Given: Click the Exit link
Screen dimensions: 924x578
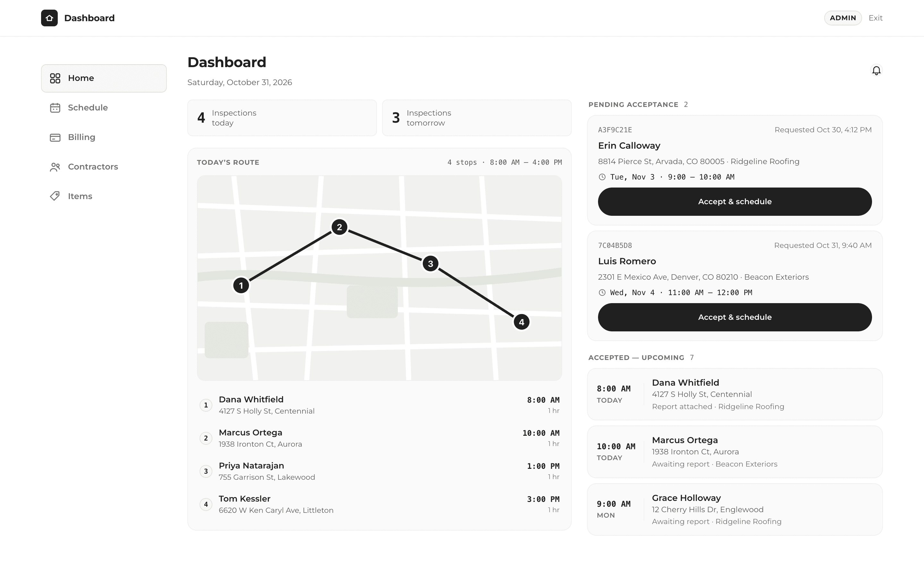Looking at the screenshot, I should pos(876,18).
